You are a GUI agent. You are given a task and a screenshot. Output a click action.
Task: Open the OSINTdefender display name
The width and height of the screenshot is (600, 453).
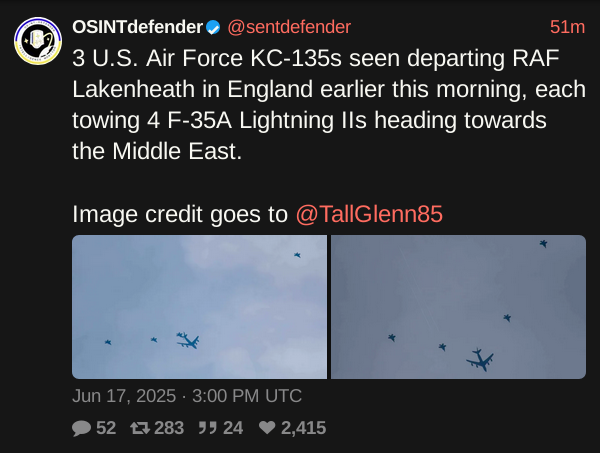[137, 27]
